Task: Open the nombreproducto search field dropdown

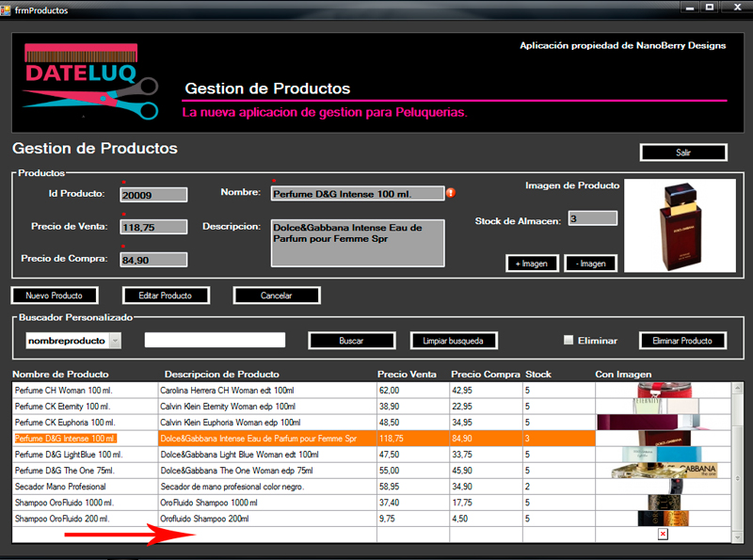Action: (x=115, y=341)
